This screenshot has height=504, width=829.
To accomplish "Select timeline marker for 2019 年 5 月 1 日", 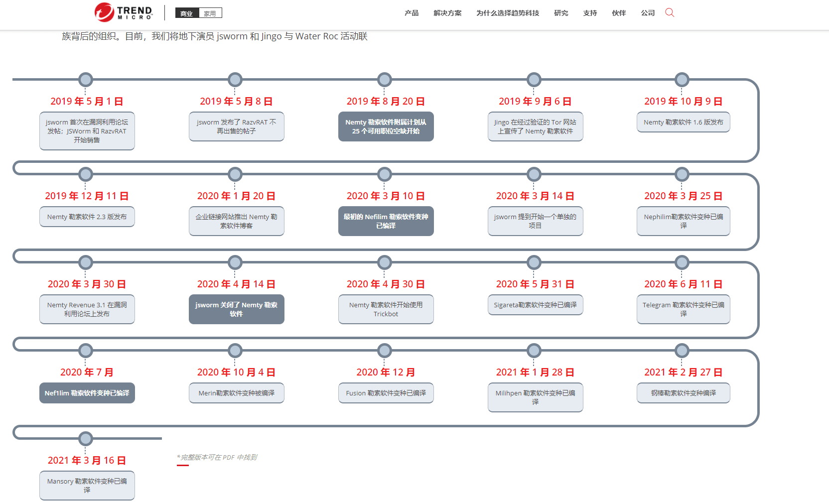I will (86, 80).
